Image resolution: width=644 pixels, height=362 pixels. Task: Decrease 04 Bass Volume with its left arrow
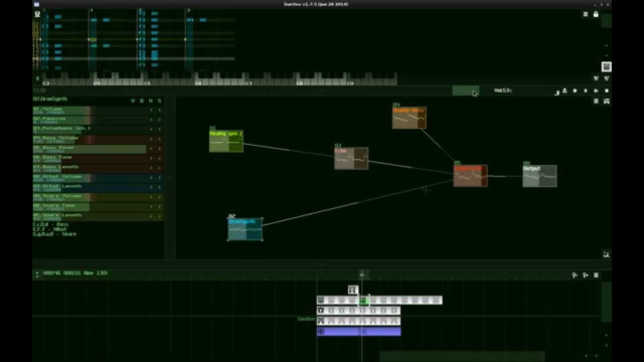150,139
